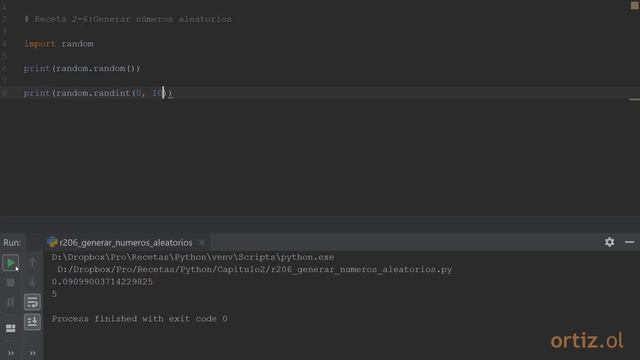Screen dimensions: 640x360
Task: Click line number 4 in the gutter
Action: pos(4,44)
